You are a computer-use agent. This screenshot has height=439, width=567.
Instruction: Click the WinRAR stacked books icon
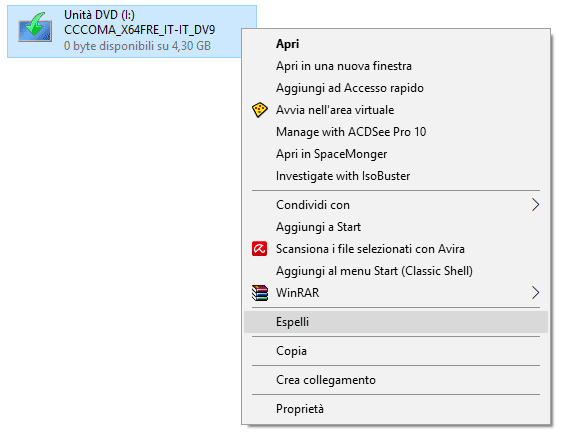click(260, 293)
